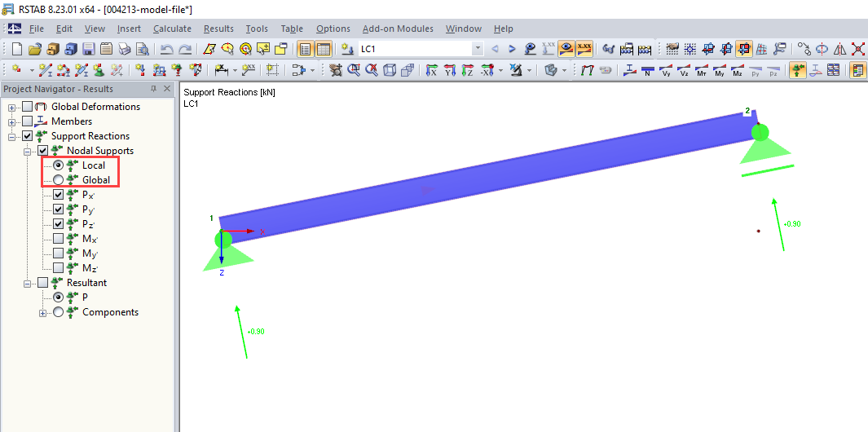View model in Y direction
The image size is (868, 432).
[x=450, y=70]
